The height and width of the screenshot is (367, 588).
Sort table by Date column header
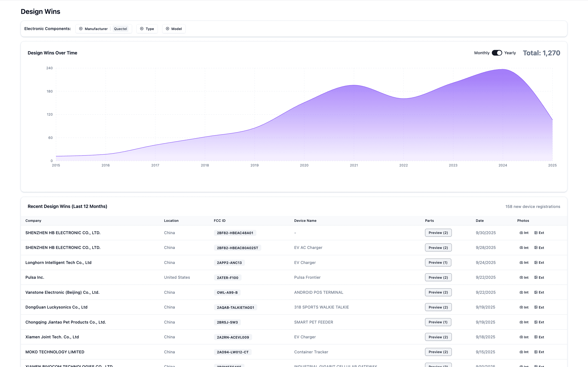(480, 221)
